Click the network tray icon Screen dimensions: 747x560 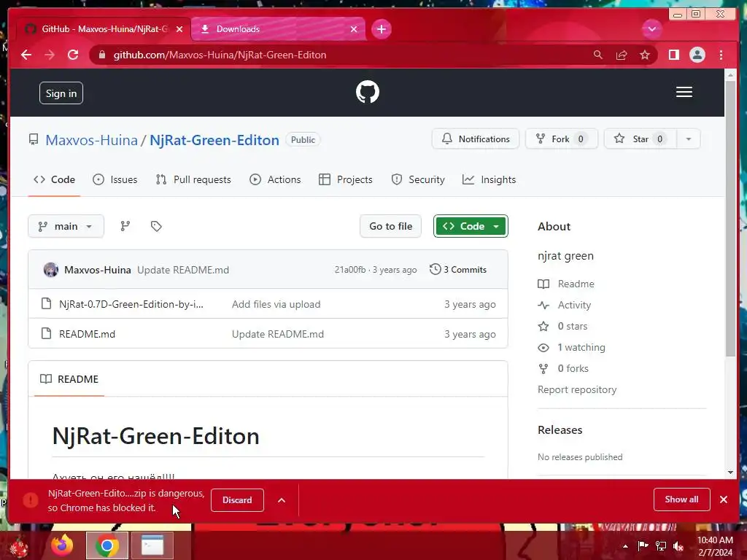coord(661,545)
